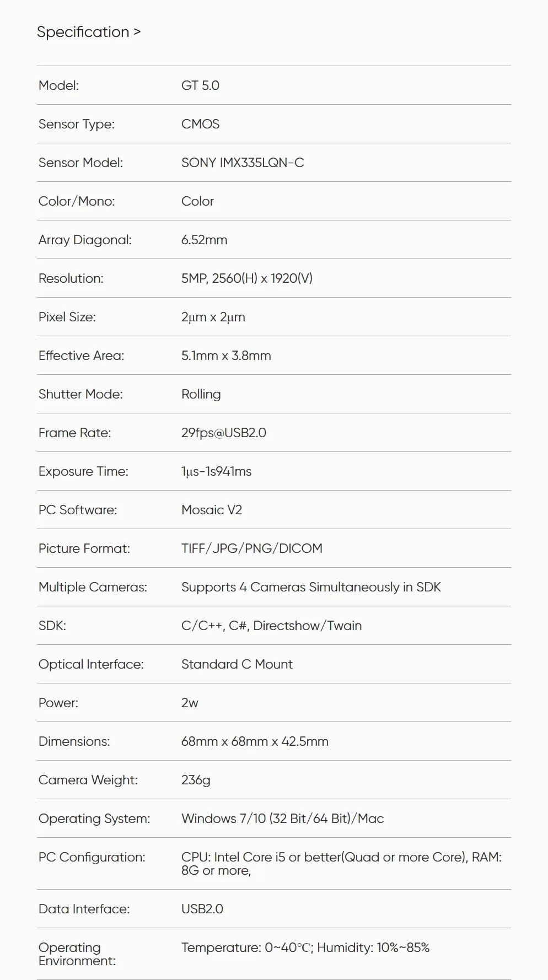The image size is (548, 980).
Task: Select the 5MP resolution value text
Action: (x=247, y=278)
